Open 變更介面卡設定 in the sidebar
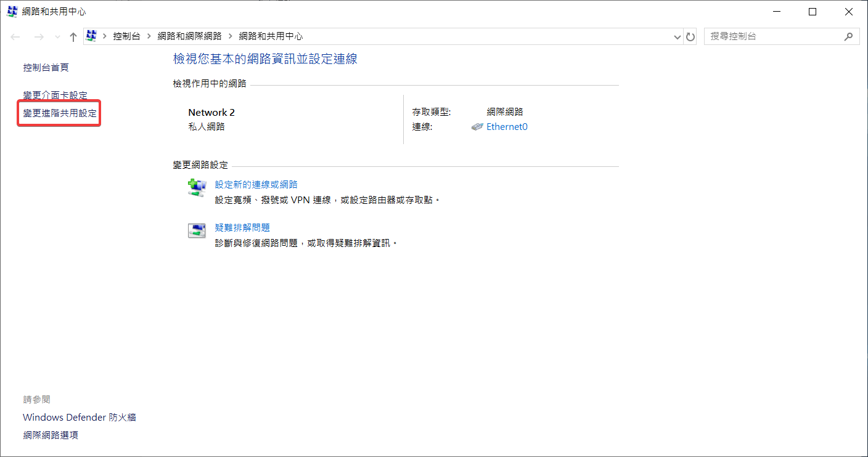The width and height of the screenshot is (868, 457). click(x=55, y=95)
